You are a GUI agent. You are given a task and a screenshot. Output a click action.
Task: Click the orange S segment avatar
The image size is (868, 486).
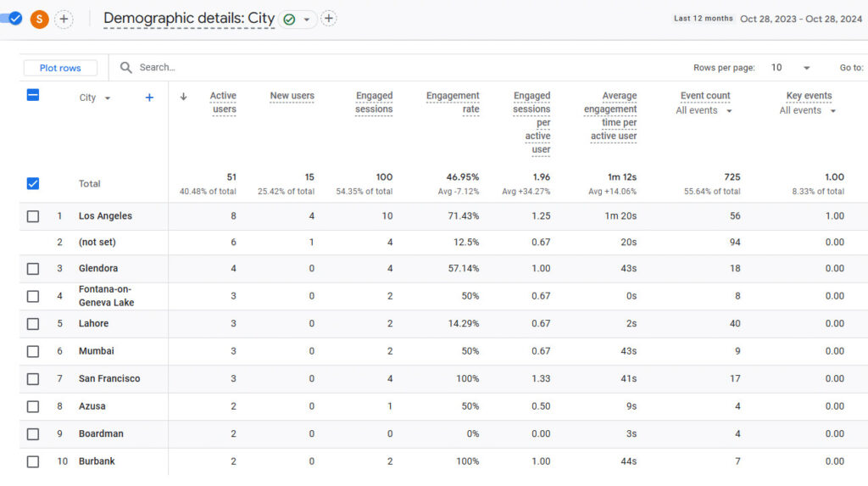pos(39,19)
